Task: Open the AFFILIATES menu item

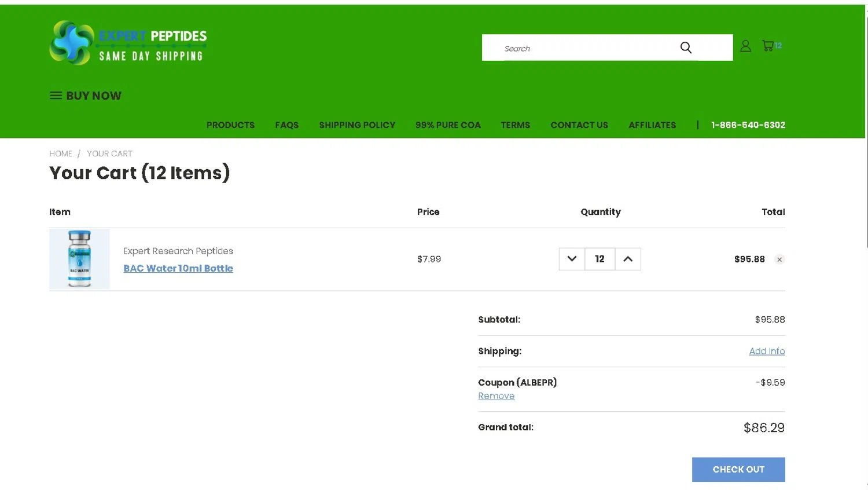Action: coord(652,125)
